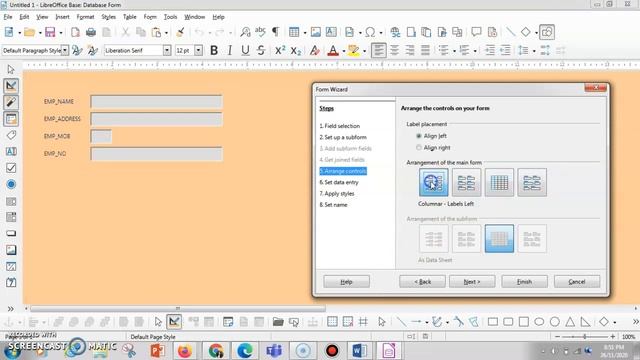Toggle left align paragraph button

click(378, 50)
